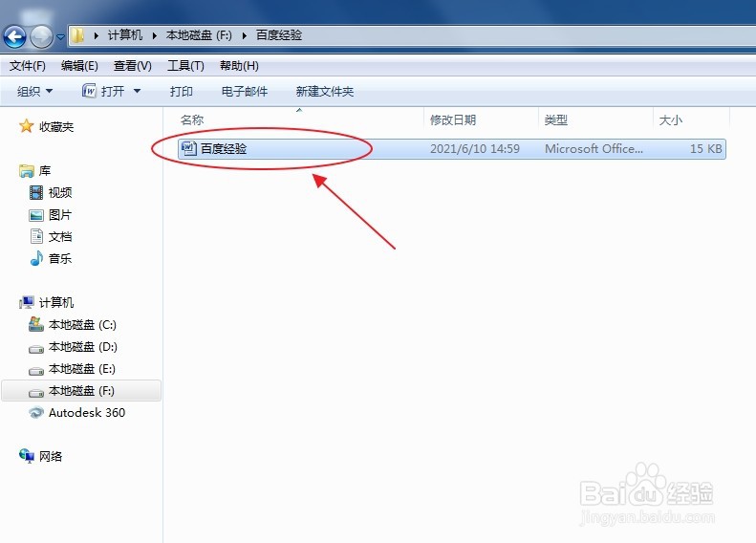
Task: Click the folder icon in address bar
Action: pyautogui.click(x=77, y=35)
